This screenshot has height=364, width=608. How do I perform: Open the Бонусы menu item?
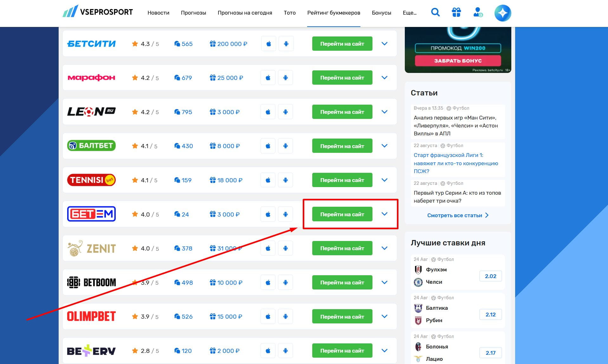coord(381,13)
